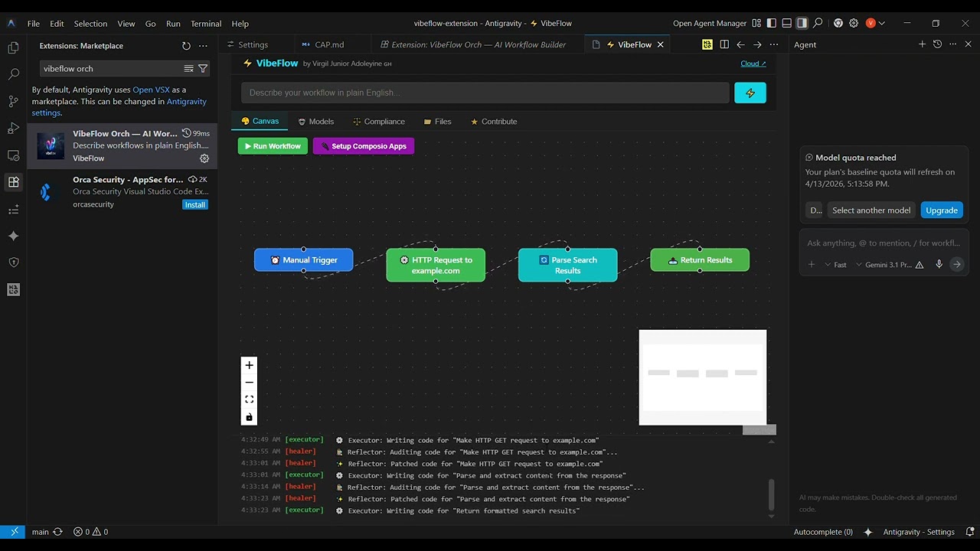980x551 pixels.
Task: Focus the describe your workflow input
Action: coord(485,93)
